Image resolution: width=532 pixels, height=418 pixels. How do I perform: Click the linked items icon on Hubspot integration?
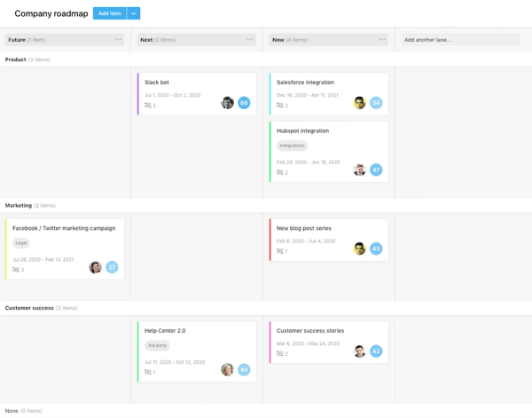coord(279,172)
